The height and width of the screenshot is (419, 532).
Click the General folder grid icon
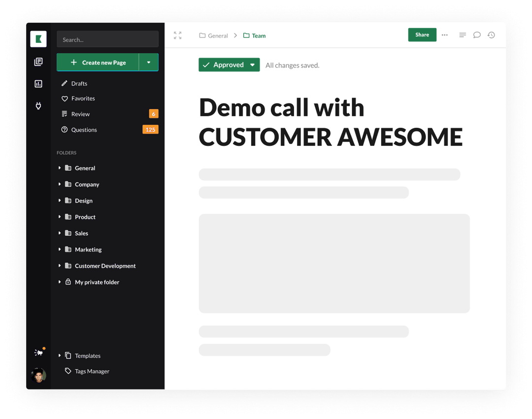[68, 168]
